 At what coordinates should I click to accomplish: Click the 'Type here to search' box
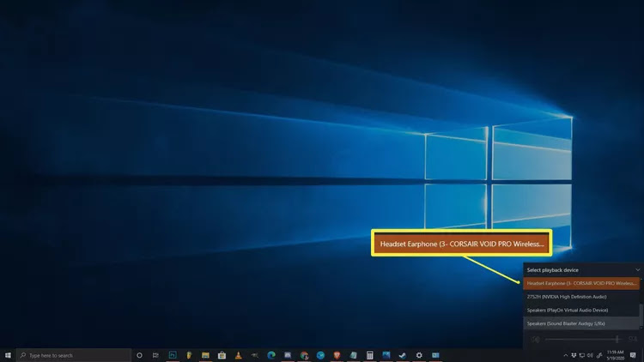point(74,355)
